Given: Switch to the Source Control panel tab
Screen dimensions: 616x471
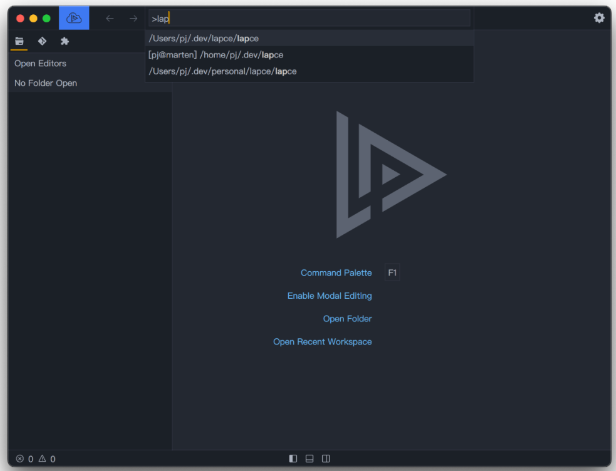Looking at the screenshot, I should pyautogui.click(x=42, y=41).
